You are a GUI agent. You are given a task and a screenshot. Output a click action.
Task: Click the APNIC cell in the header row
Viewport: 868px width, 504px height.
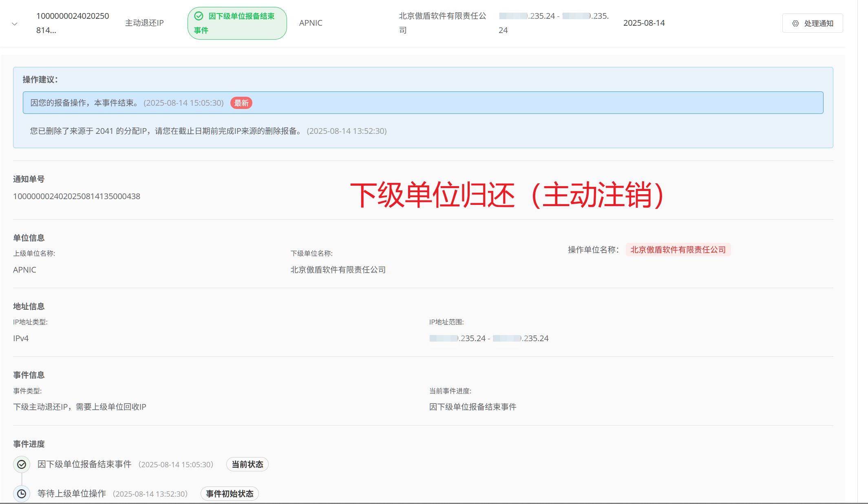click(311, 23)
